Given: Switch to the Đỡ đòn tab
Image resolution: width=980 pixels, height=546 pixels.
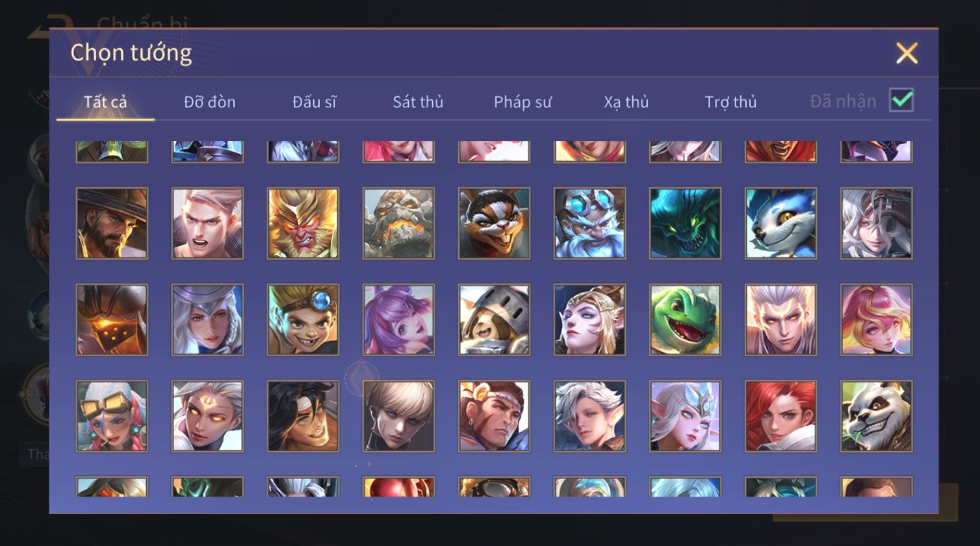Looking at the screenshot, I should [x=209, y=102].
